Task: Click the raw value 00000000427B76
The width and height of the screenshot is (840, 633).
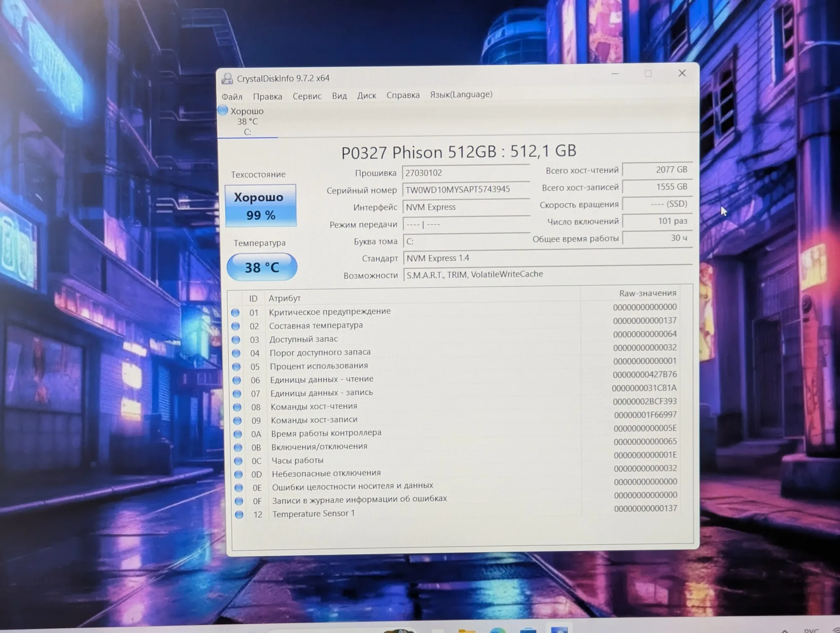Action: click(x=645, y=375)
